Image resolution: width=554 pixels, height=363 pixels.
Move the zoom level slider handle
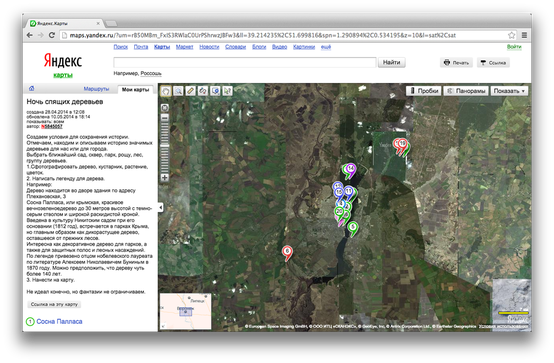[x=165, y=146]
